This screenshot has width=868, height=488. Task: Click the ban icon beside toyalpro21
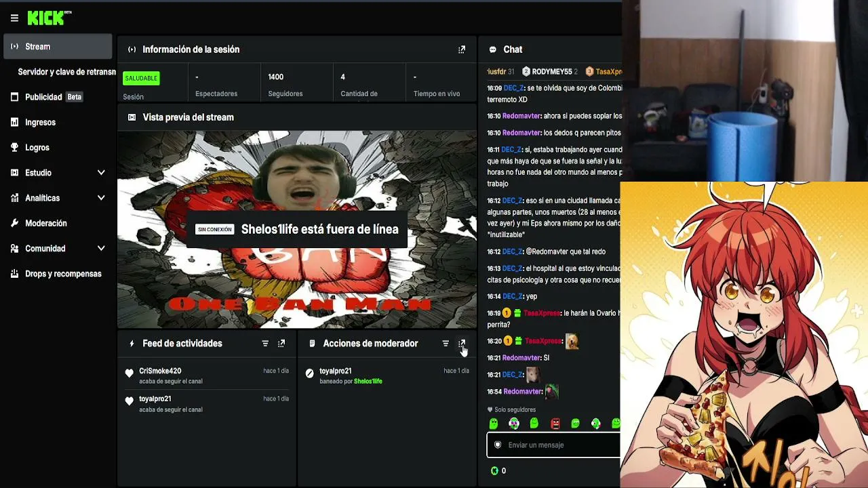click(310, 373)
